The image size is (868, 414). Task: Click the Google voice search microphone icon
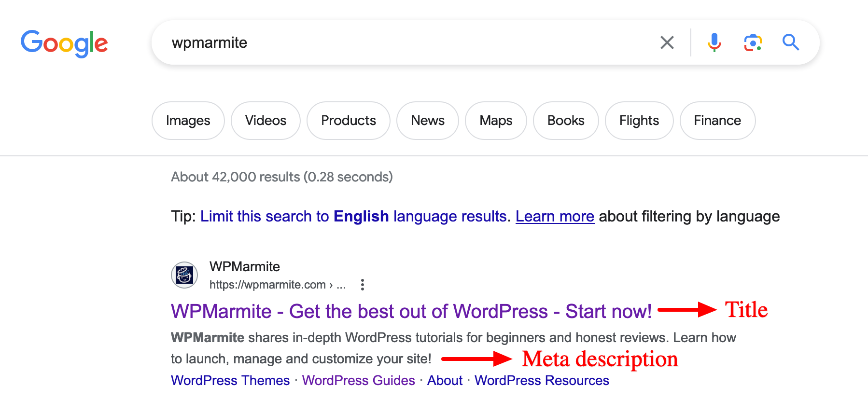[714, 42]
